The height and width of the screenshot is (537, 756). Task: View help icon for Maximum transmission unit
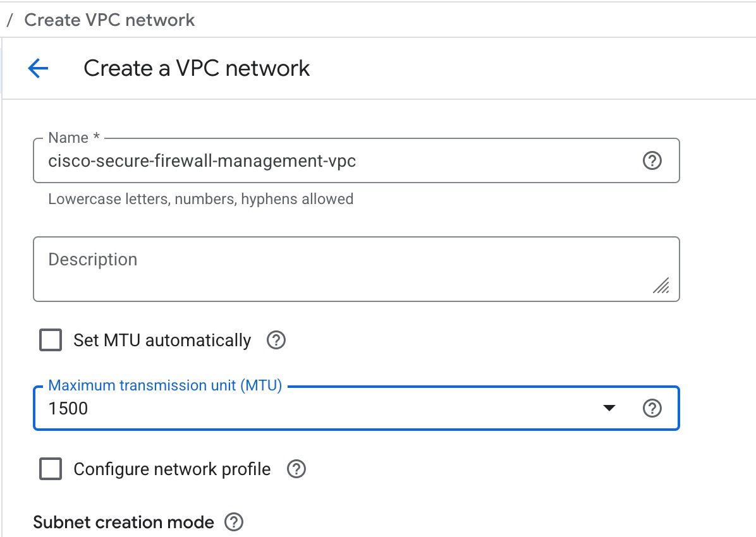[652, 409]
